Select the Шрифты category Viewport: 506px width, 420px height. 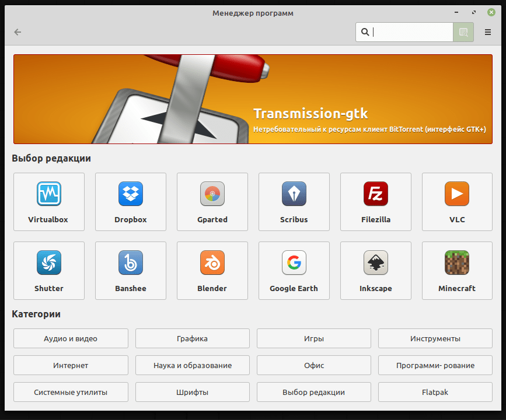[193, 392]
